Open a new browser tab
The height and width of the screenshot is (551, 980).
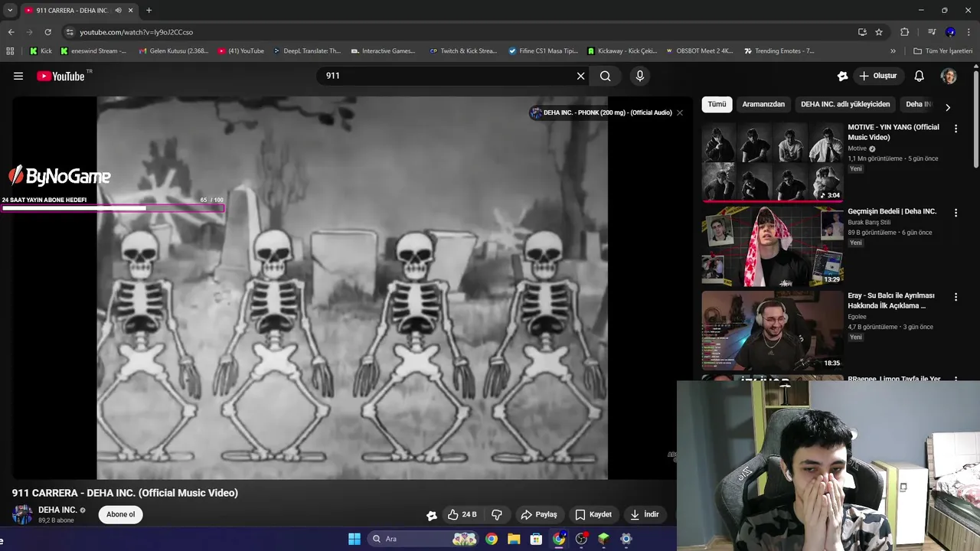[149, 10]
